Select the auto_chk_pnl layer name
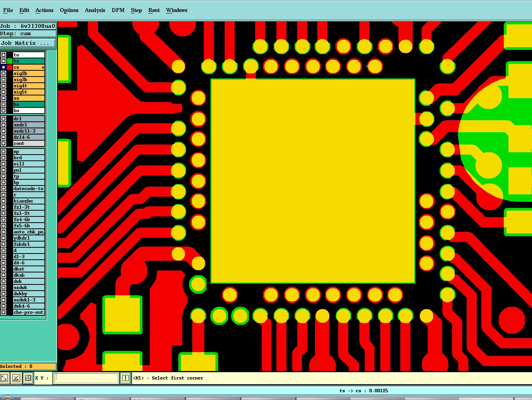The height and width of the screenshot is (400, 532). click(x=29, y=232)
